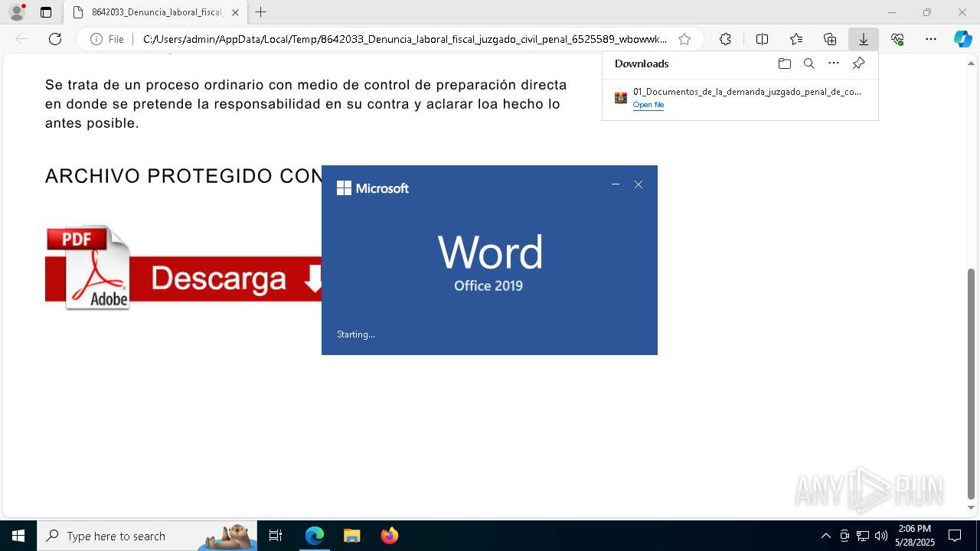Open volume control tray icon
The height and width of the screenshot is (551, 980).
click(x=880, y=536)
